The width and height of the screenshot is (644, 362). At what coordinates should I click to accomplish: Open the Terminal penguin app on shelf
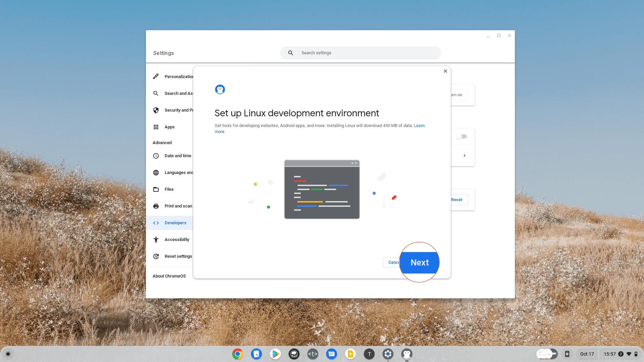pos(407,354)
